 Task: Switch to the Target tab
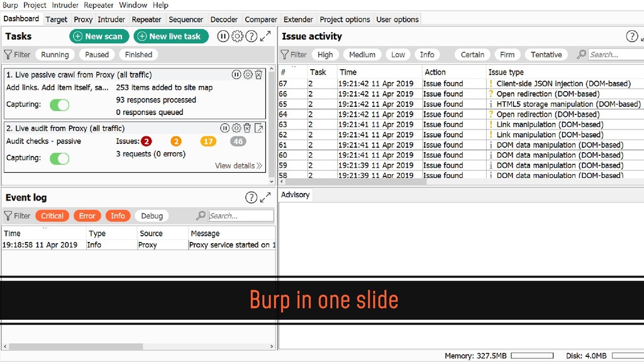pyautogui.click(x=56, y=19)
